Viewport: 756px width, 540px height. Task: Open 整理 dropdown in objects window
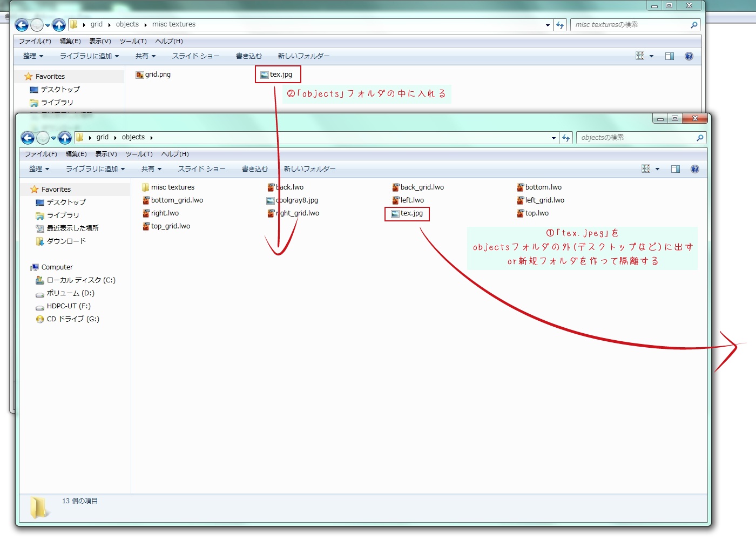[x=39, y=169]
